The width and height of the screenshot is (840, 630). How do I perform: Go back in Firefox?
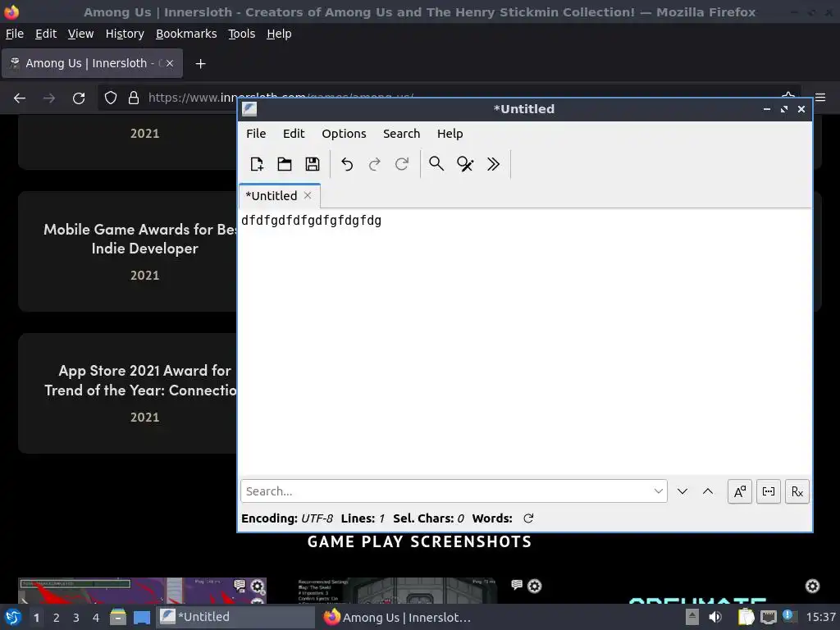point(20,98)
